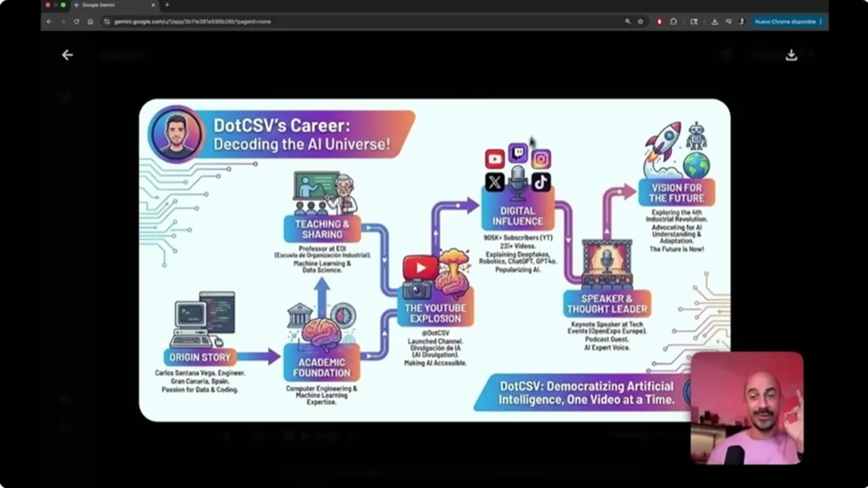Screen dimensions: 868x488
Task: Bookmark this page with the star icon
Action: click(640, 22)
